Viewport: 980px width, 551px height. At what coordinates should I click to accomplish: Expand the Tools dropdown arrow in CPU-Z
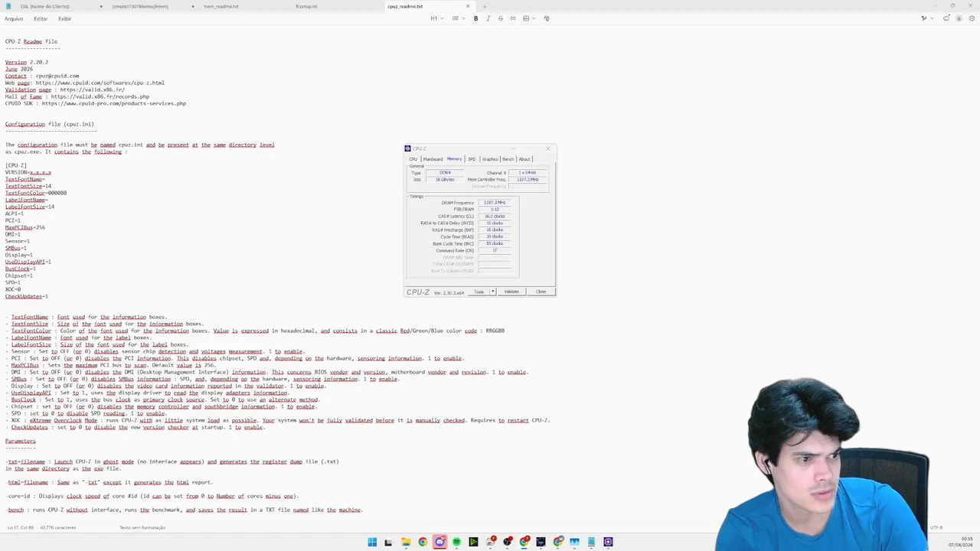[x=492, y=292]
